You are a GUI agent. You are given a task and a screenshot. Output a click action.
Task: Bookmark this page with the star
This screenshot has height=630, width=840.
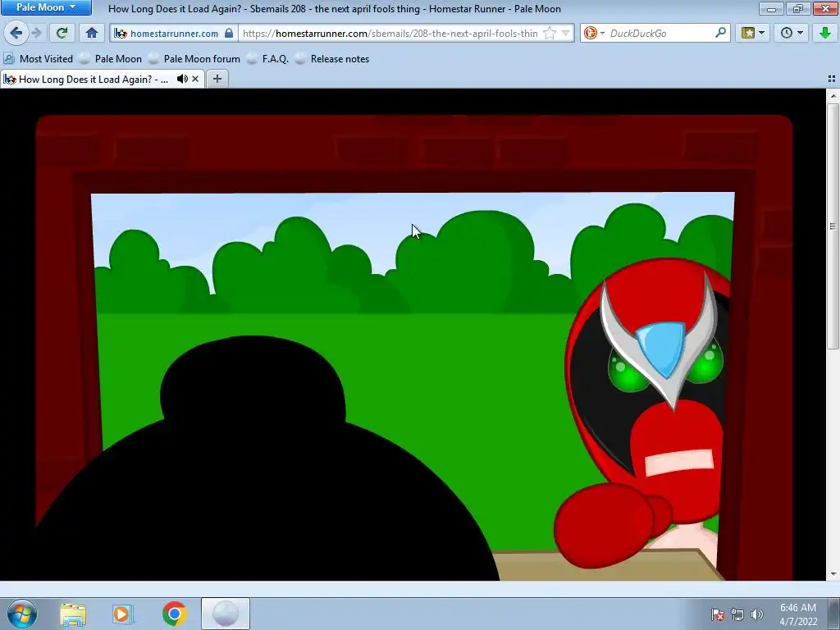click(550, 33)
